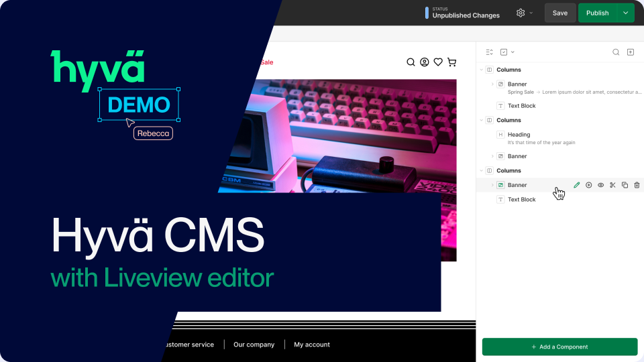Duplicate the selected Banner with the copy icon

tap(625, 185)
